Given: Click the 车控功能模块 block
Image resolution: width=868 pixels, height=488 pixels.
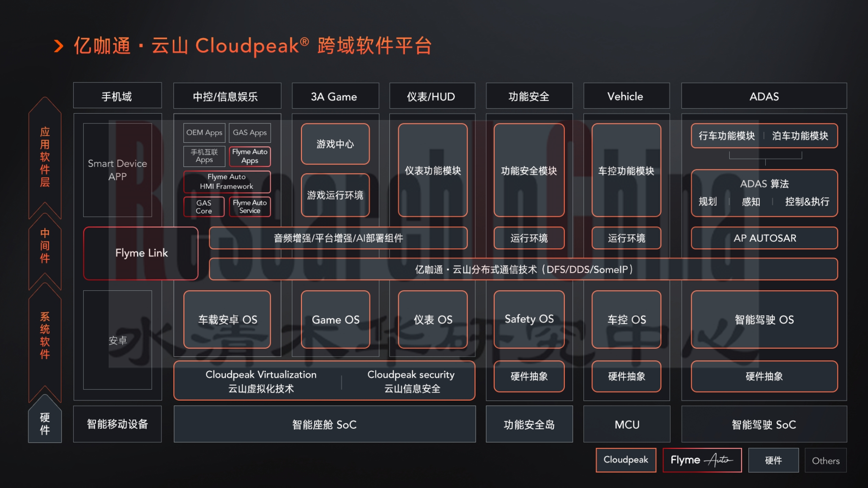Looking at the screenshot, I should [x=626, y=170].
